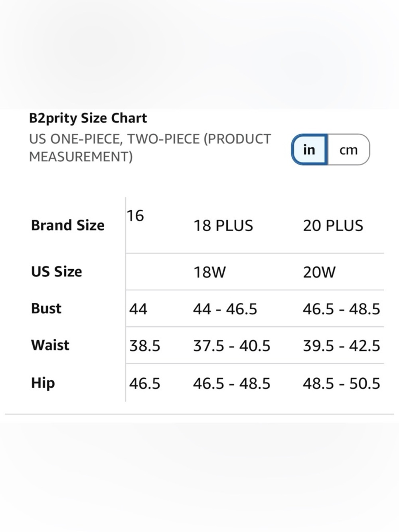
Task: Select hip value 48.5 - 50.5
Action: pos(342,383)
